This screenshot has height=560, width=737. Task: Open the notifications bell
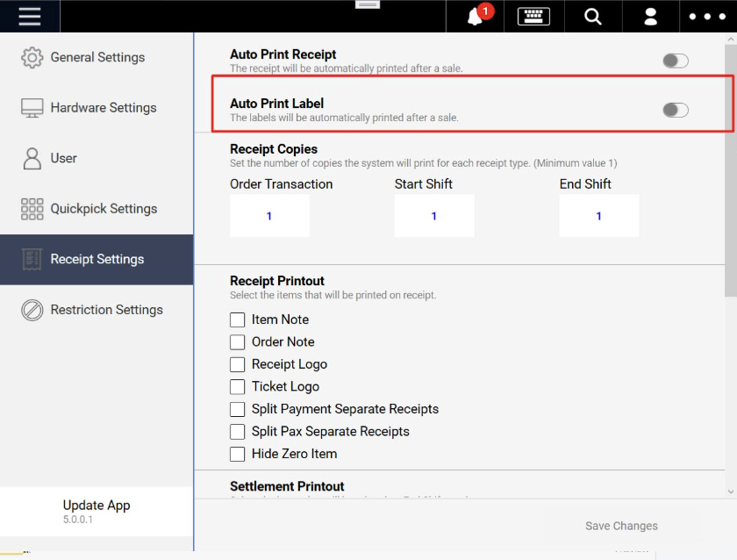tap(476, 17)
